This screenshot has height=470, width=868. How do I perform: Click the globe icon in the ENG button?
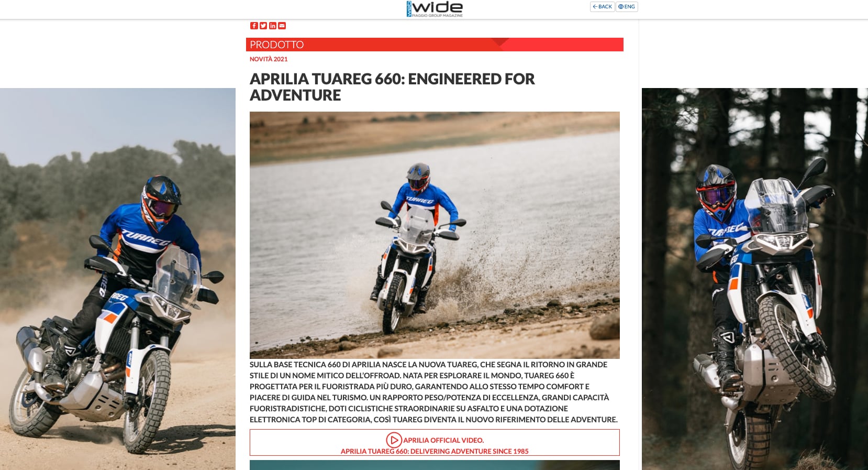click(621, 7)
